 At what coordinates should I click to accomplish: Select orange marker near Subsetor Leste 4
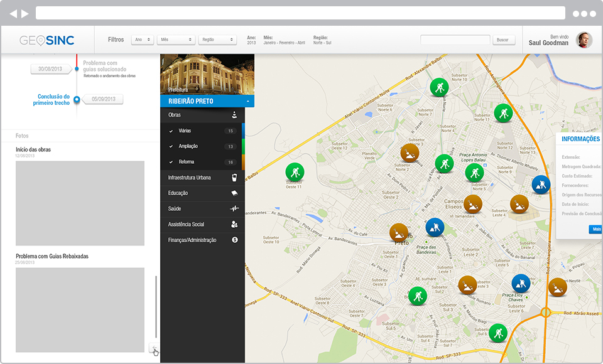519,204
